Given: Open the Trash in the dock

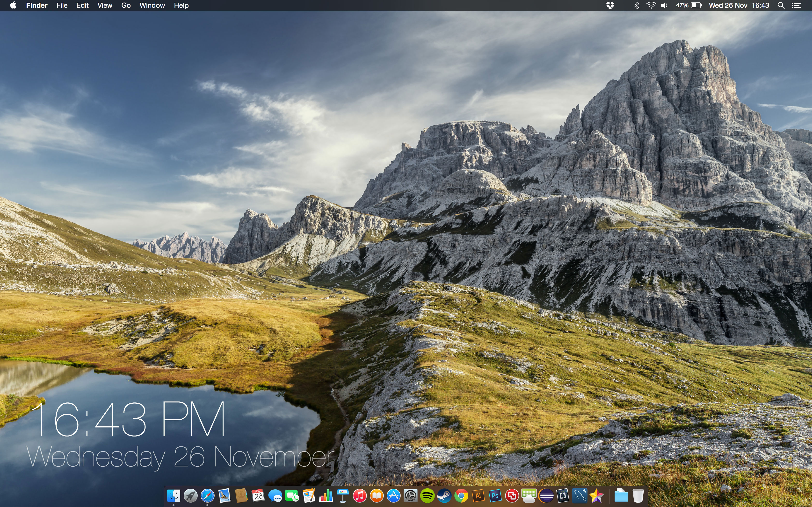Looking at the screenshot, I should pyautogui.click(x=638, y=496).
